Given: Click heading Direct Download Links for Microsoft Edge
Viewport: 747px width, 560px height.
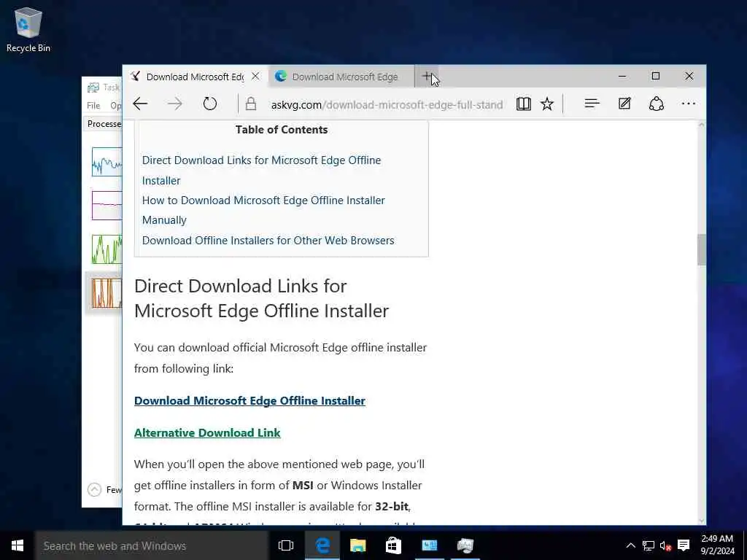Looking at the screenshot, I should click(x=262, y=298).
